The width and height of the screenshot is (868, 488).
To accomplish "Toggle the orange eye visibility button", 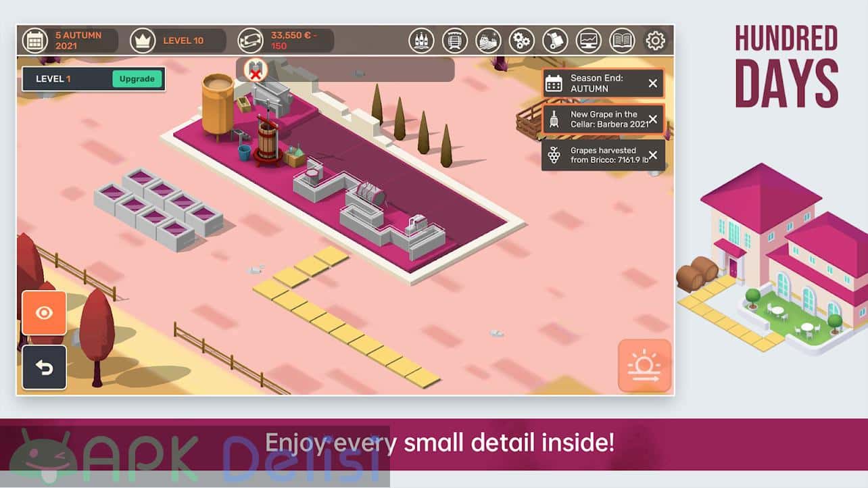I will click(44, 313).
